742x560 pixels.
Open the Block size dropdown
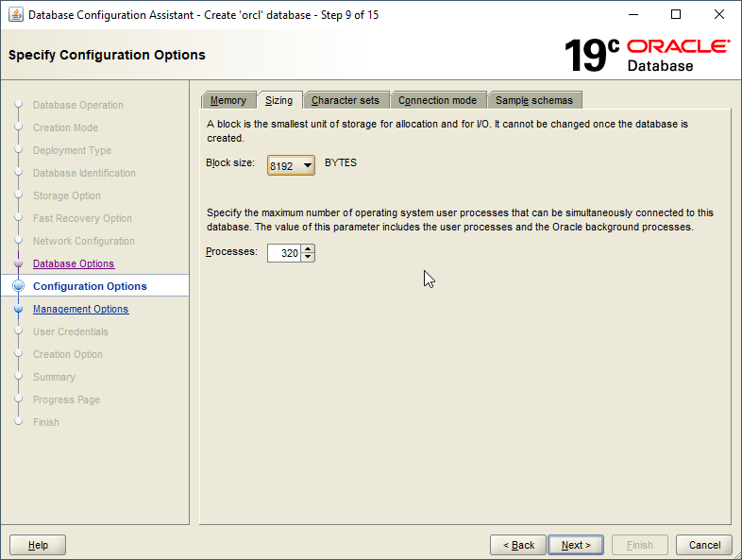291,165
